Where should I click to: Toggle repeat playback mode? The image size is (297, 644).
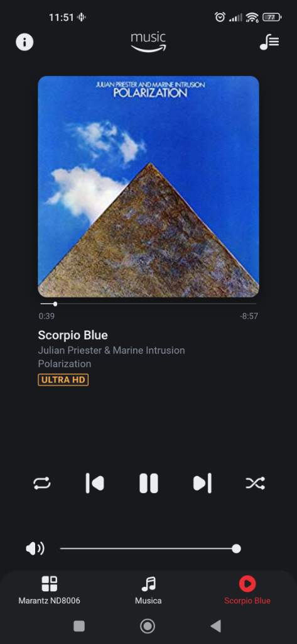[42, 483]
